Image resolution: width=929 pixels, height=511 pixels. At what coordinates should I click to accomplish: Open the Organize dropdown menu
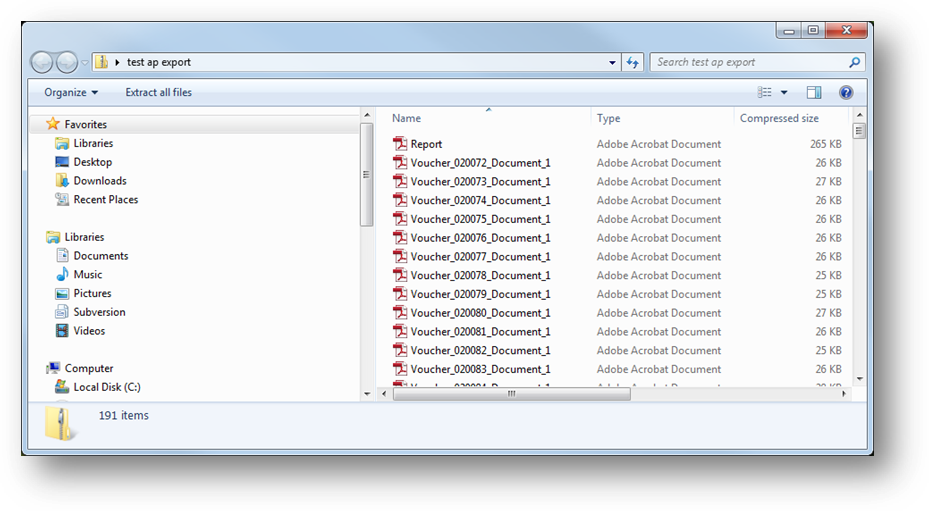71,93
